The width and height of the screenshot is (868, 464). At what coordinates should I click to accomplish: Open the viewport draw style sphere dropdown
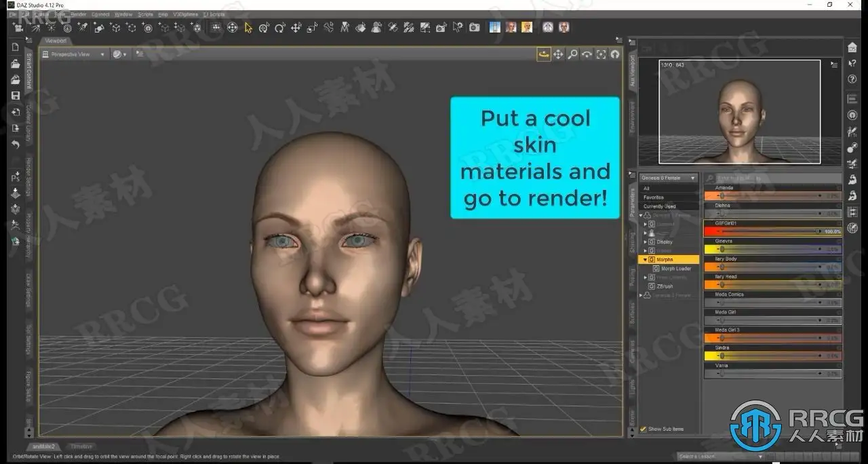coord(119,54)
